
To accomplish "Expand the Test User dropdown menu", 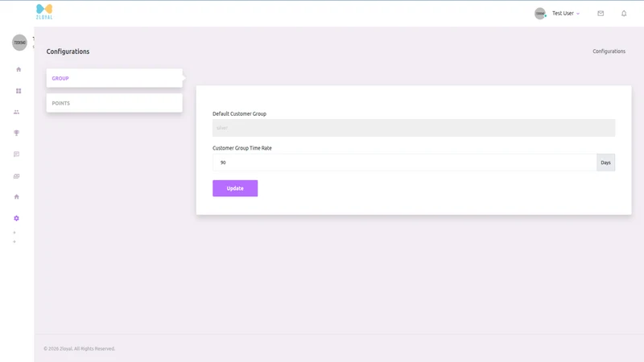I will [x=566, y=14].
